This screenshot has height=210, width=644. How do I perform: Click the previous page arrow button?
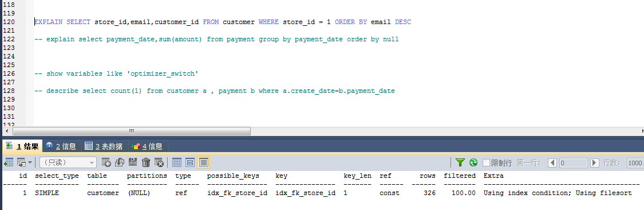(552, 162)
